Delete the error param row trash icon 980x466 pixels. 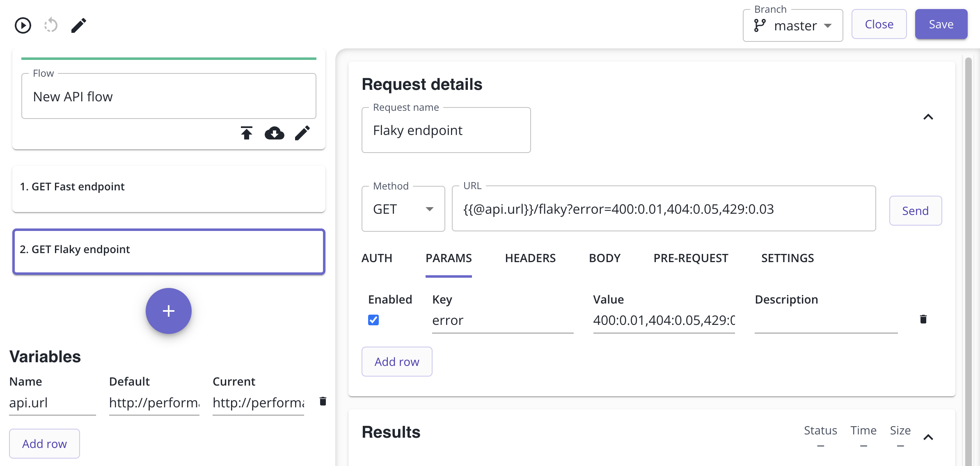tap(923, 319)
